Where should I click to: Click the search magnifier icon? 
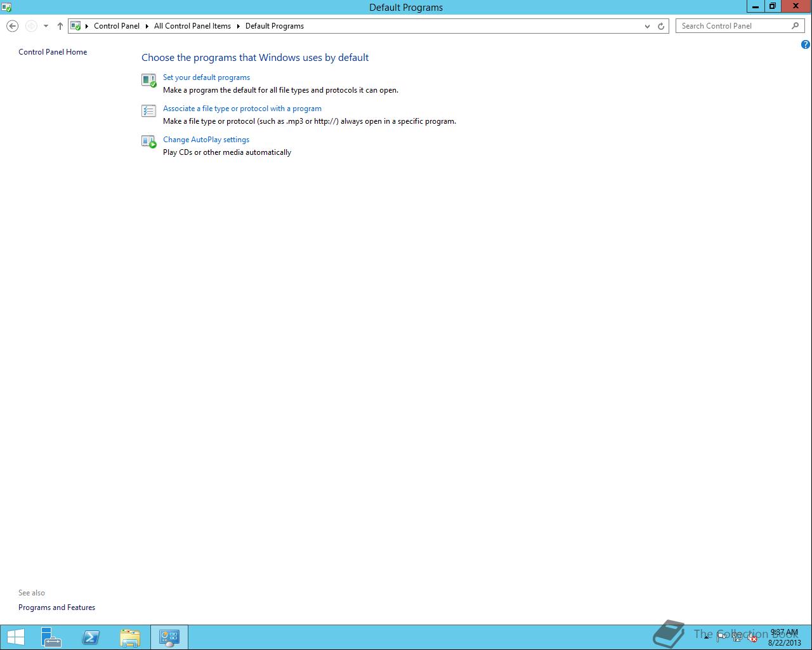pos(796,26)
